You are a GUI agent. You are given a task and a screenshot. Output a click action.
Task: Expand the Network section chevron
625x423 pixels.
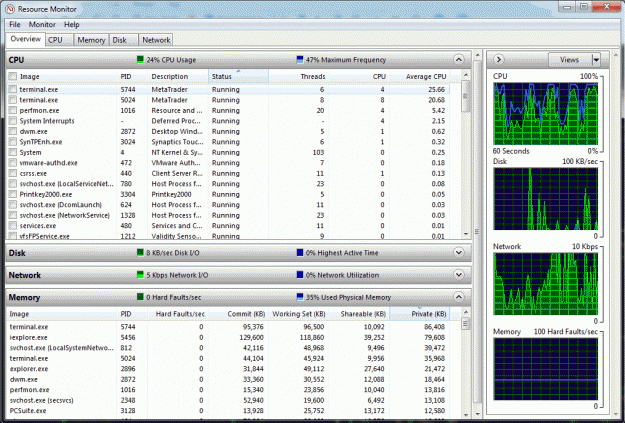(458, 275)
